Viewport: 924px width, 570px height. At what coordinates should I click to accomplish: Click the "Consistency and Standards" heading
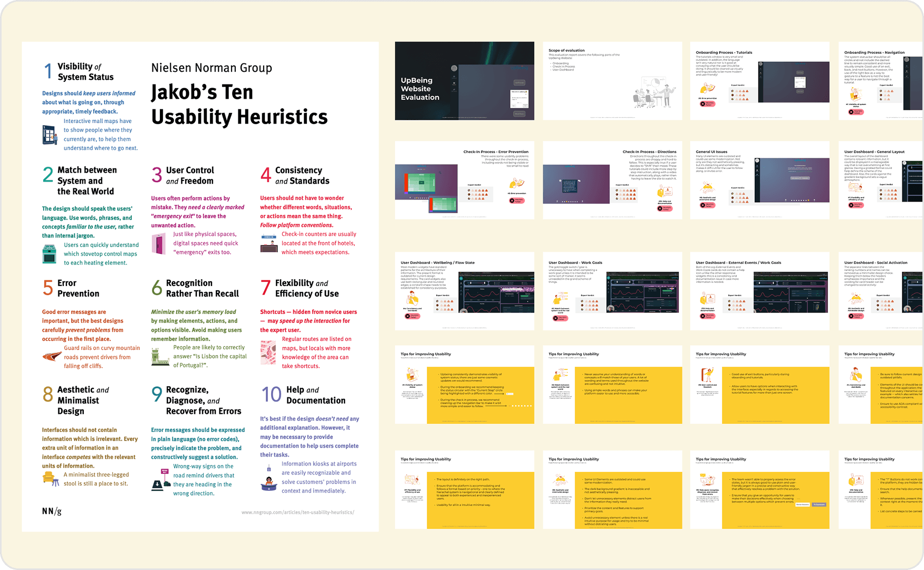click(302, 175)
